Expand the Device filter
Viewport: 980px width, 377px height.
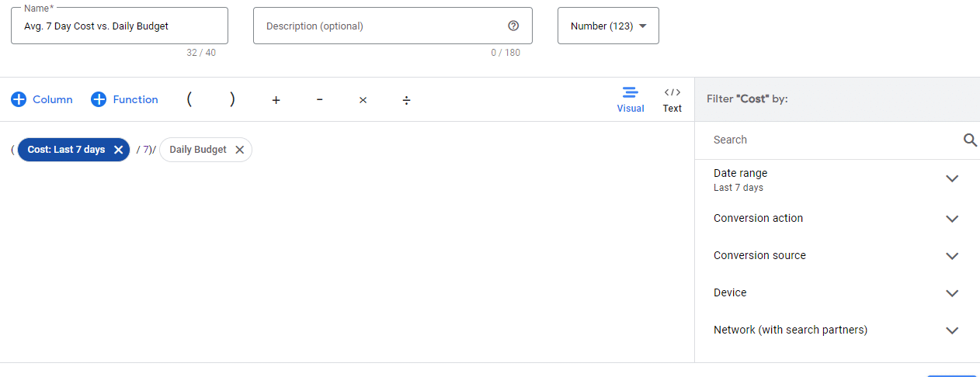coord(952,293)
